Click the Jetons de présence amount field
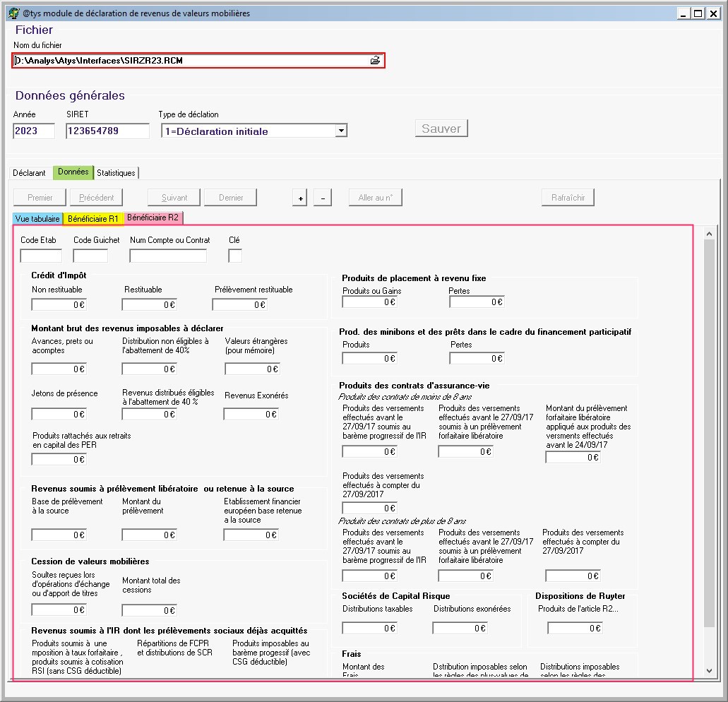This screenshot has height=702, width=728. coord(59,415)
